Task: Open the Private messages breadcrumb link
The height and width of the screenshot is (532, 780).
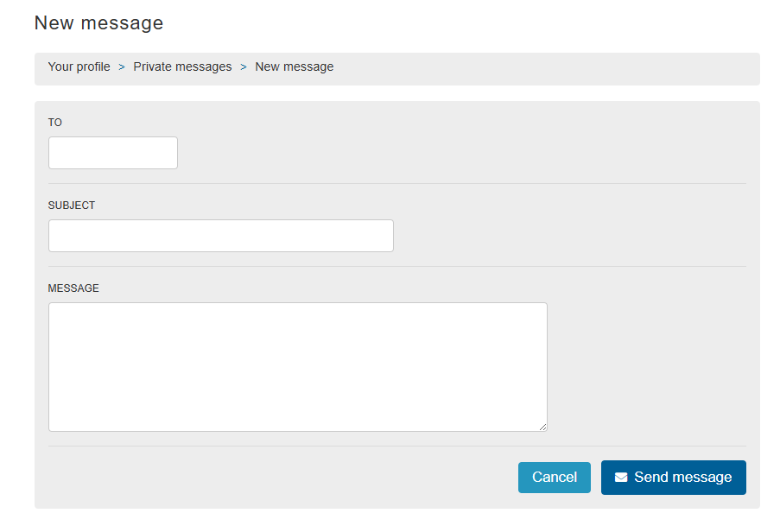Action: pyautogui.click(x=182, y=66)
